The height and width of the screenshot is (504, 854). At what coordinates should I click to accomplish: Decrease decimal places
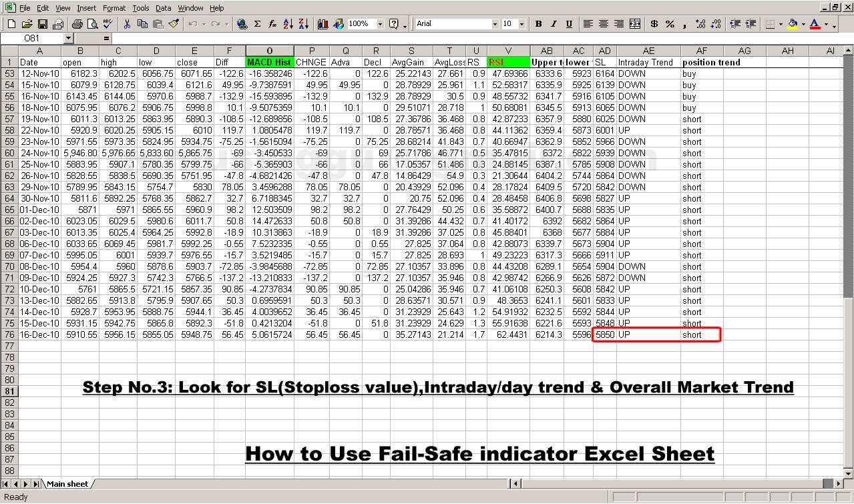pyautogui.click(x=716, y=24)
